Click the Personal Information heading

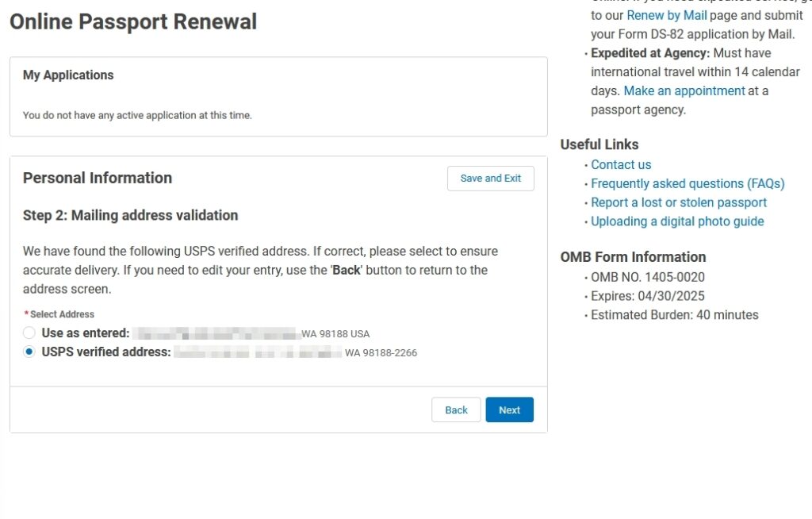[98, 178]
